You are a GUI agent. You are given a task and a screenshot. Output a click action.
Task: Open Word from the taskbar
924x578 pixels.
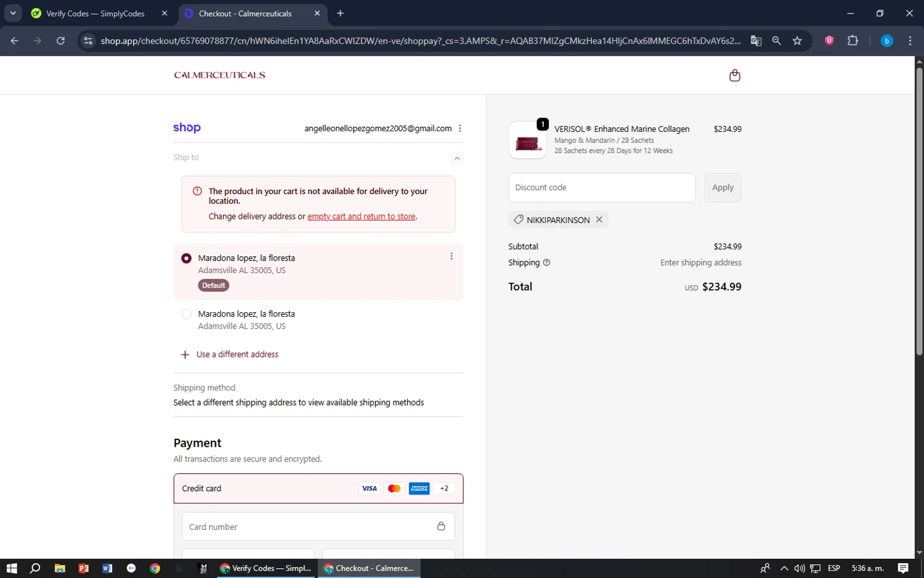[x=107, y=568]
